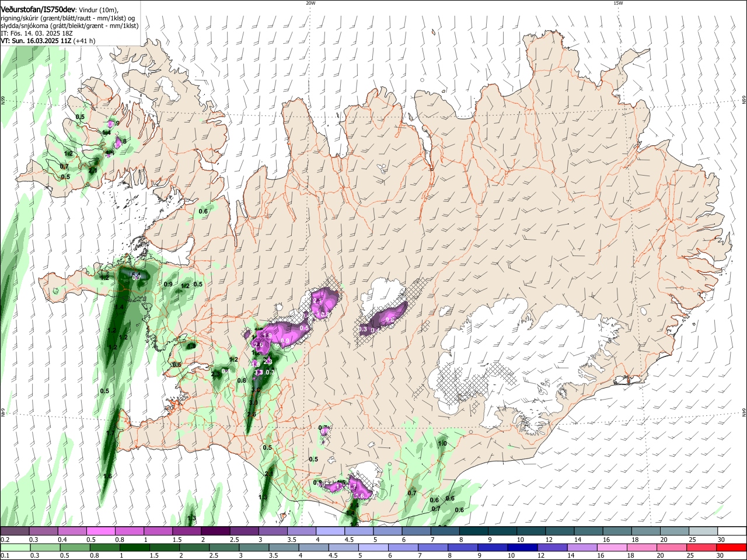Click the 'VT: Sun. 16.03.2025 11Z (+41 h)' line
Image resolution: width=747 pixels, height=560 pixels.
[48, 41]
